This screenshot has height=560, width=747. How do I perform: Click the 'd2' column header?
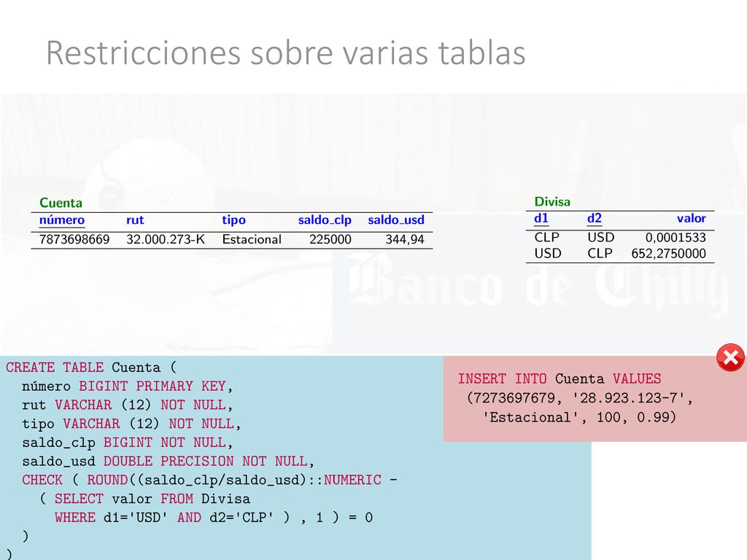pyautogui.click(x=594, y=219)
